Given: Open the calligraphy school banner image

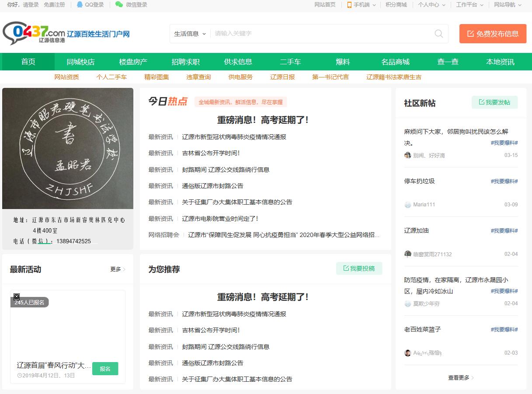Looking at the screenshot, I should click(68, 149).
